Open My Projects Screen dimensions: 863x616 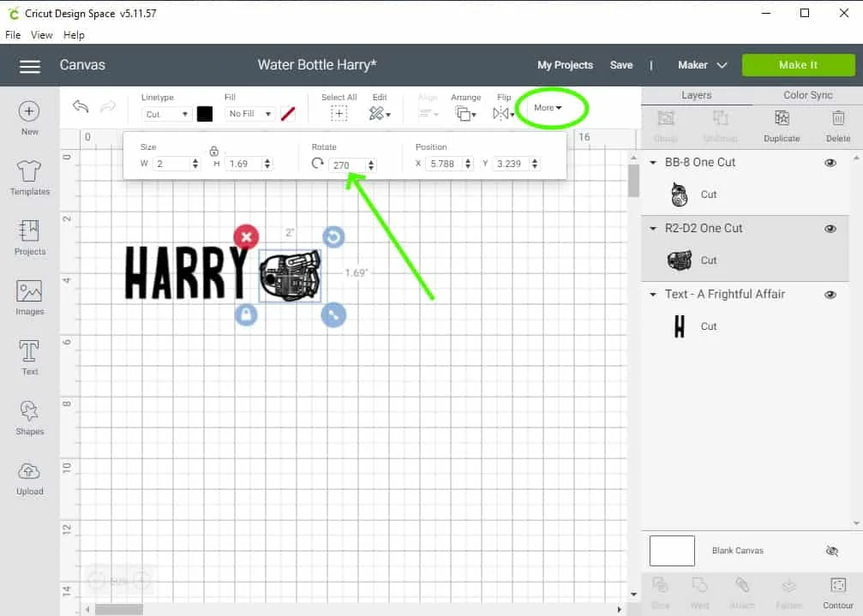566,65
